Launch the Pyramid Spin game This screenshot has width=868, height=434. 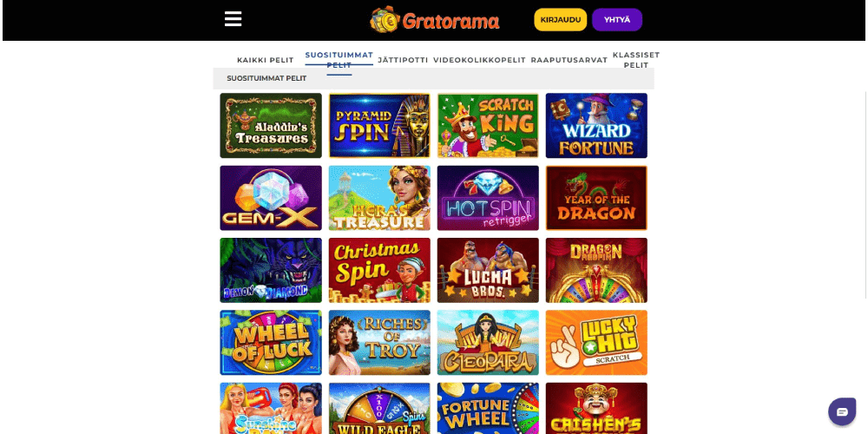tap(379, 126)
